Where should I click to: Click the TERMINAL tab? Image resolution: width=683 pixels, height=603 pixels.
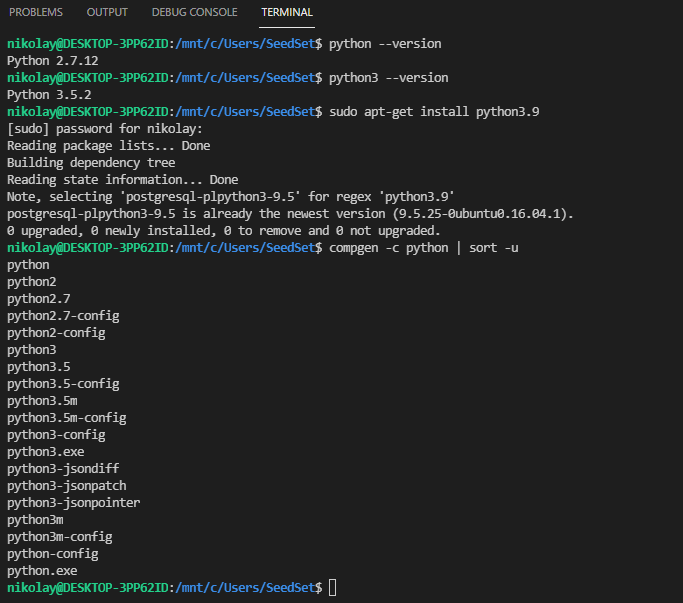click(x=287, y=12)
